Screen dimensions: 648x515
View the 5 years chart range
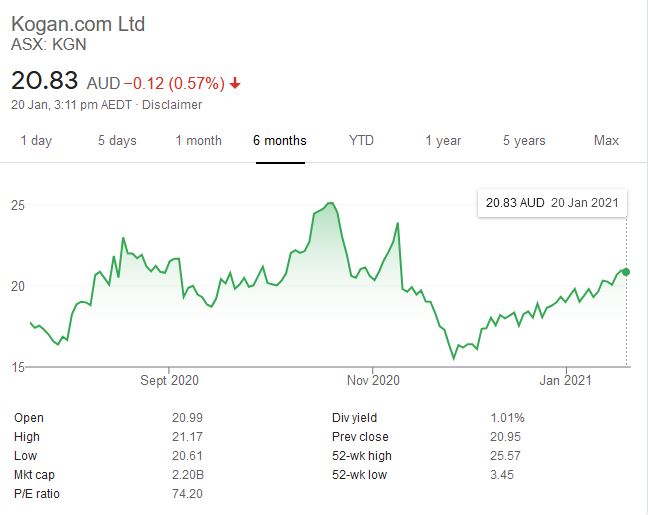[x=524, y=140]
